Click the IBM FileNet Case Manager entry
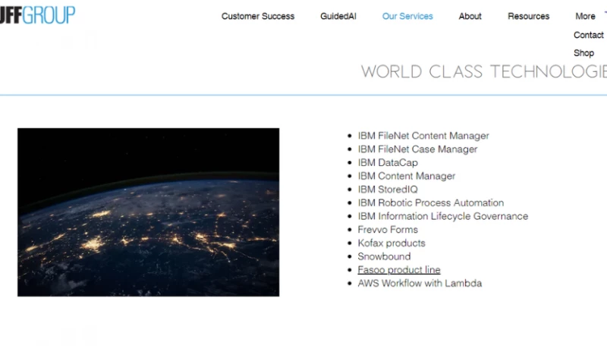 (417, 149)
